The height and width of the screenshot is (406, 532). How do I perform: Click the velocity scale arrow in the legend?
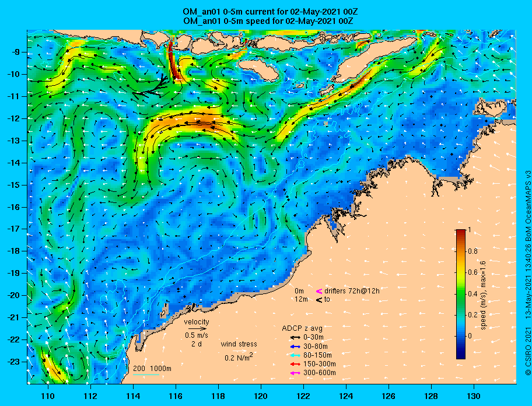197,328
